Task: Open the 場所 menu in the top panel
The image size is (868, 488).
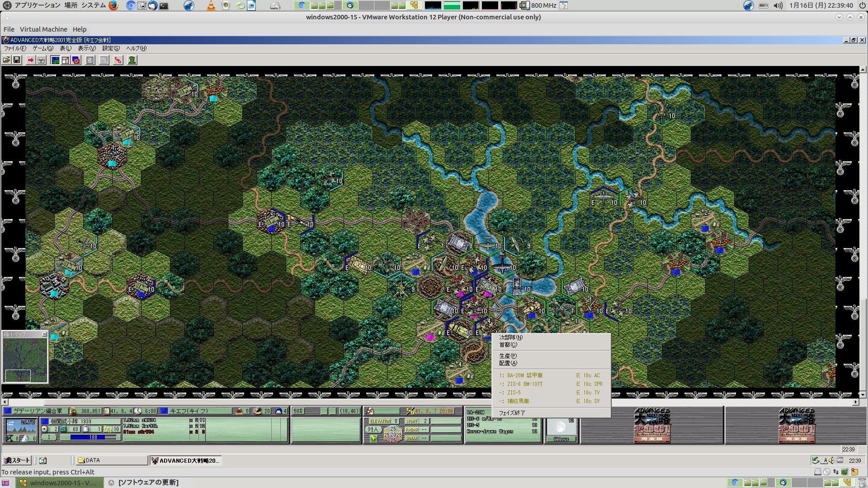Action: pos(71,5)
